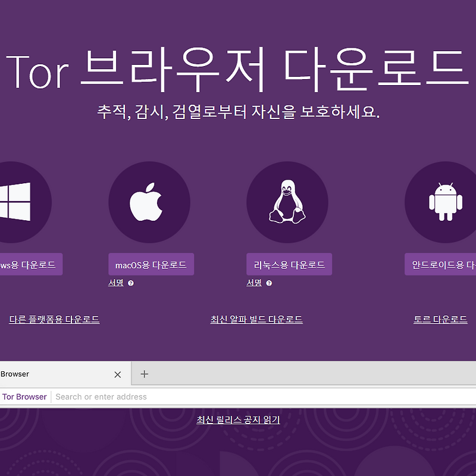The height and width of the screenshot is (476, 476).
Task: Open 토르 다운로드 link
Action: tap(440, 320)
